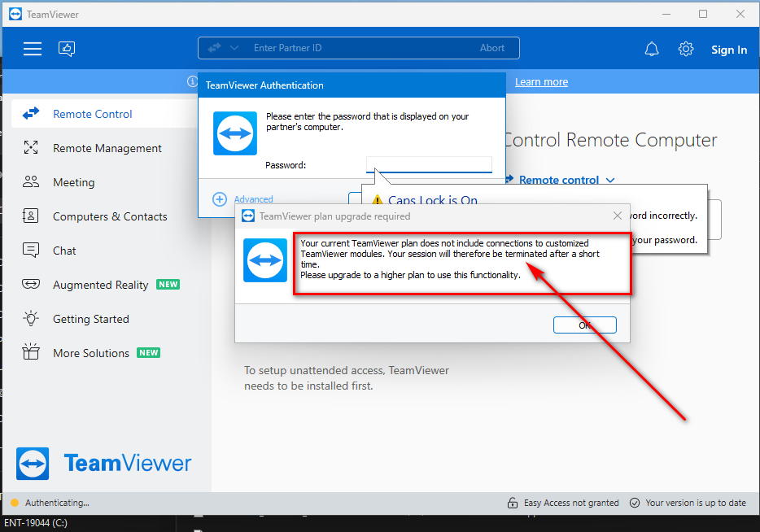Image resolution: width=760 pixels, height=532 pixels.
Task: Click the setup unattended access text
Action: (346, 378)
